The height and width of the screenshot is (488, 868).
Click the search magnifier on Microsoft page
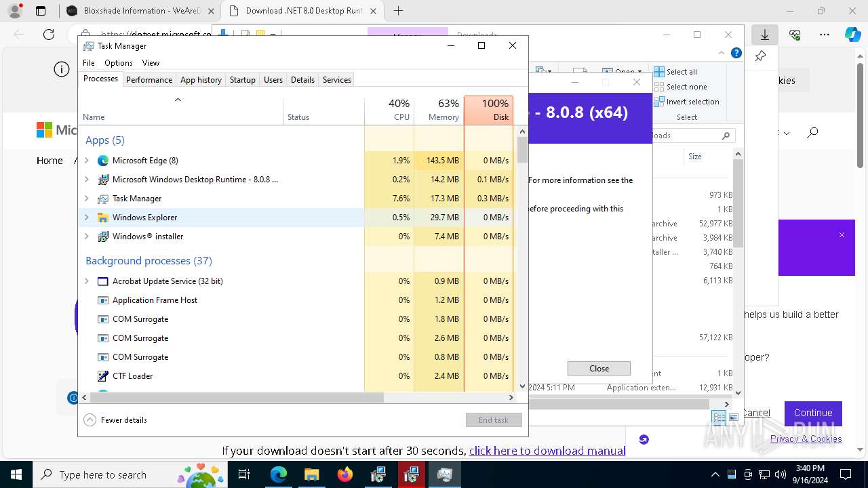[x=812, y=133]
